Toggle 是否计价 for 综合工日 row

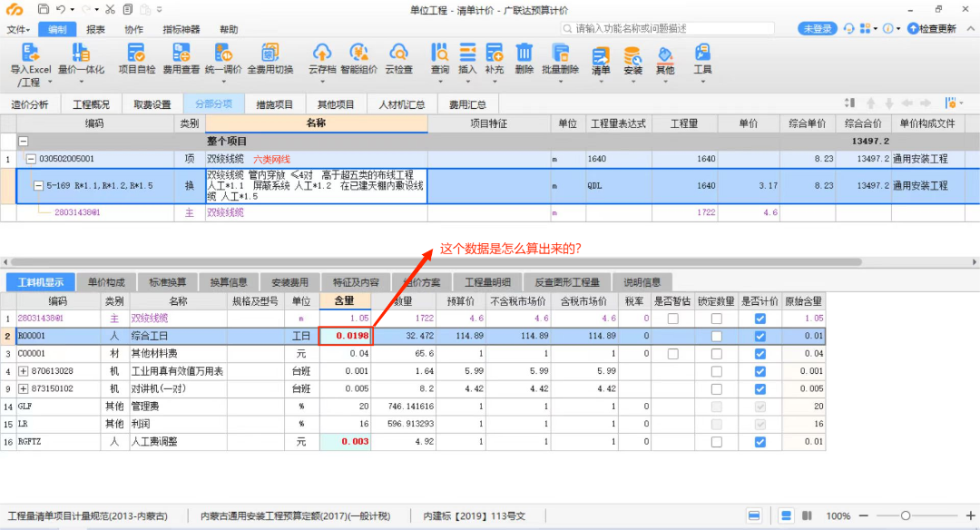[x=760, y=337]
